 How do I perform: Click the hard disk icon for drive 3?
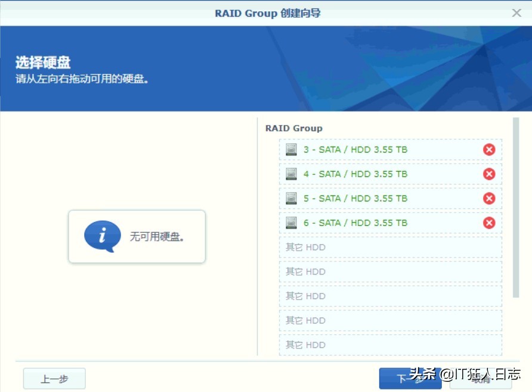[x=290, y=150]
